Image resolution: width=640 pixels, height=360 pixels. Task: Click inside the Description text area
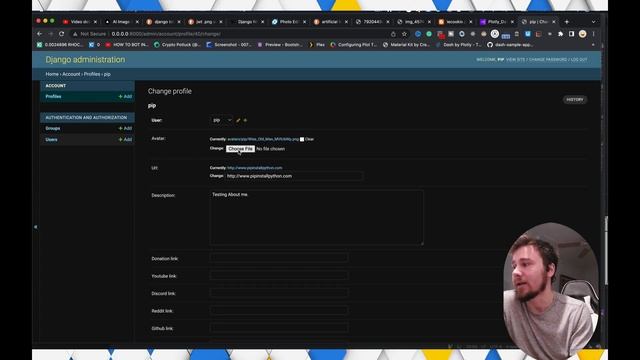pos(316,218)
